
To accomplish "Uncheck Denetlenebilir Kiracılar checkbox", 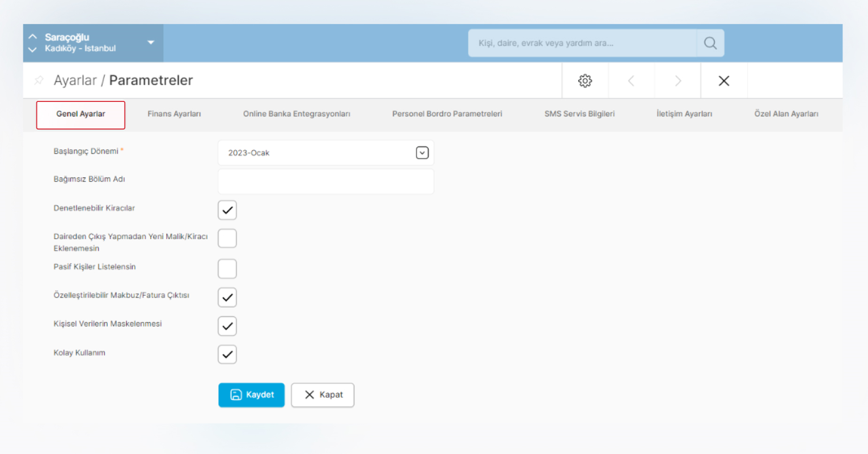I will (x=227, y=210).
